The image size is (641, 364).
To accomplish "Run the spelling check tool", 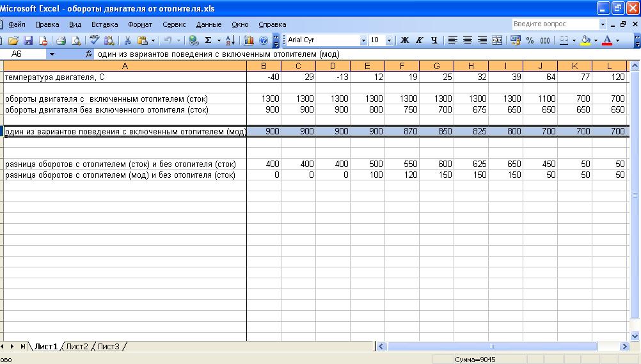I will (x=95, y=40).
